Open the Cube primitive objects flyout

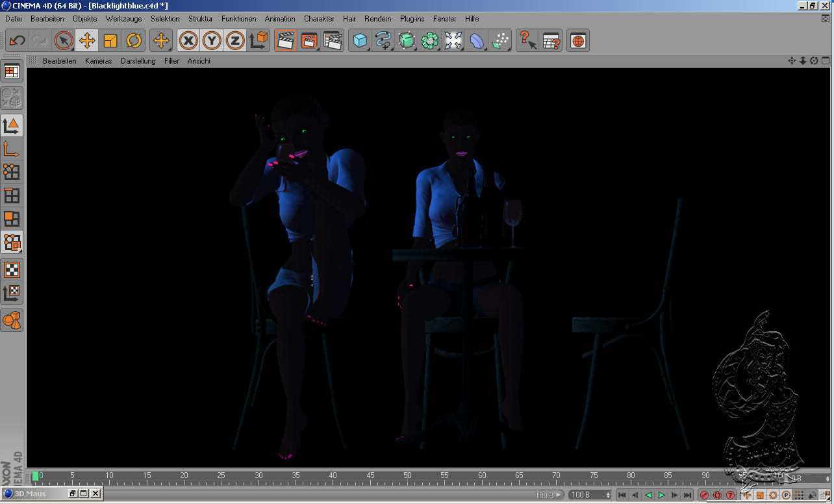[360, 41]
